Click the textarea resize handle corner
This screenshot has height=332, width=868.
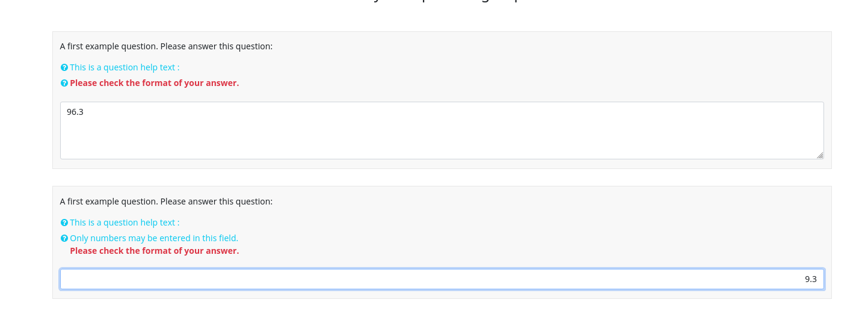(x=820, y=155)
